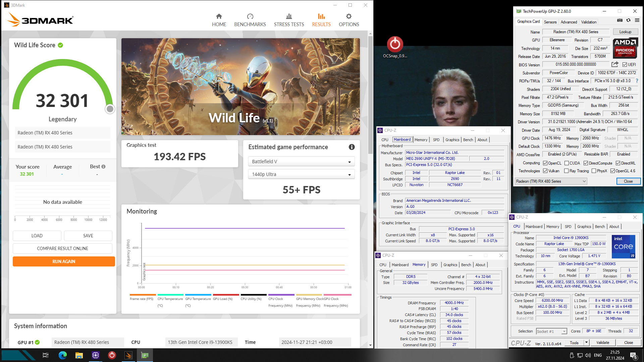Open SPD tab in the CPU-Z Mainboard window

(436, 140)
